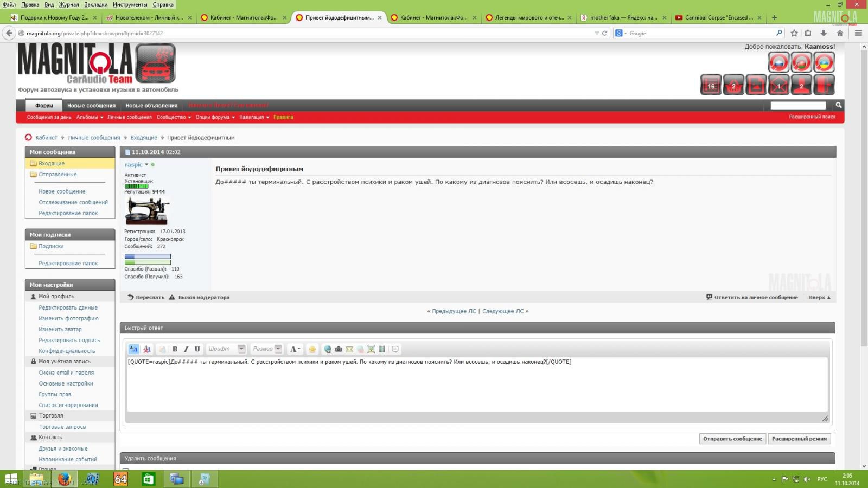Screen dimensions: 868x488
Task: Expand the Опции форума menu
Action: click(x=215, y=117)
